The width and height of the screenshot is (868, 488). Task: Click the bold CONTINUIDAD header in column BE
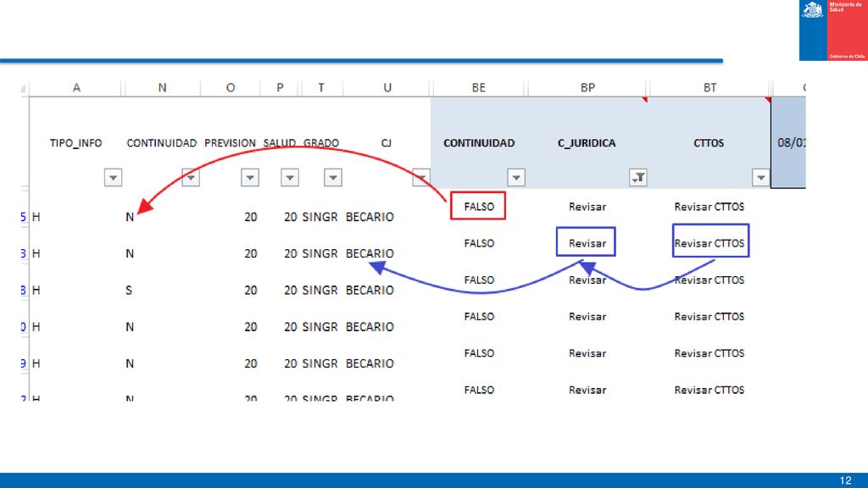479,142
